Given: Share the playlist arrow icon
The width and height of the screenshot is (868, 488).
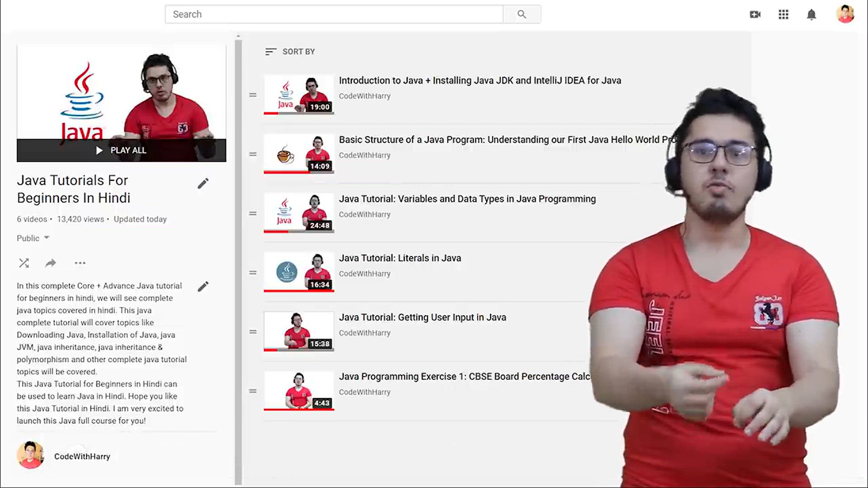Looking at the screenshot, I should [51, 263].
